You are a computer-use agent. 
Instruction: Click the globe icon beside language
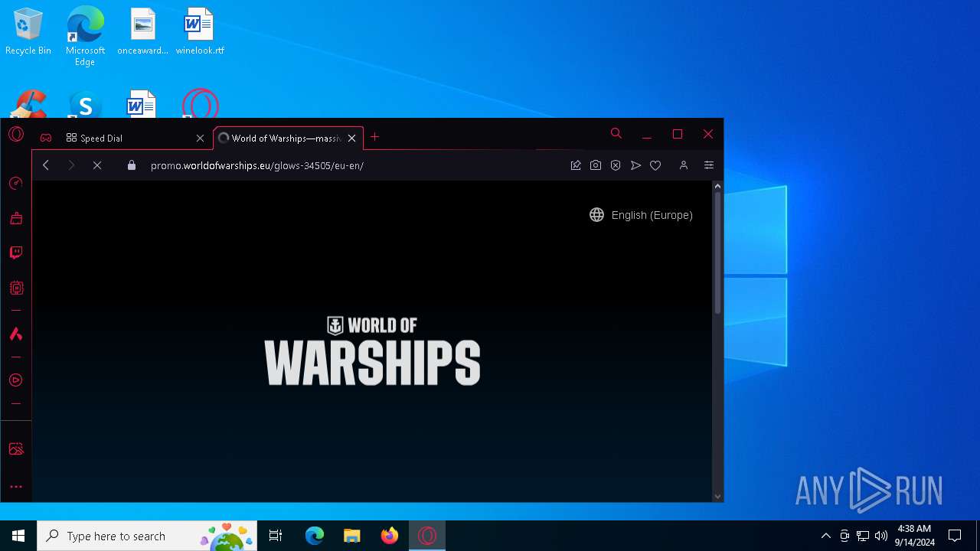(596, 215)
